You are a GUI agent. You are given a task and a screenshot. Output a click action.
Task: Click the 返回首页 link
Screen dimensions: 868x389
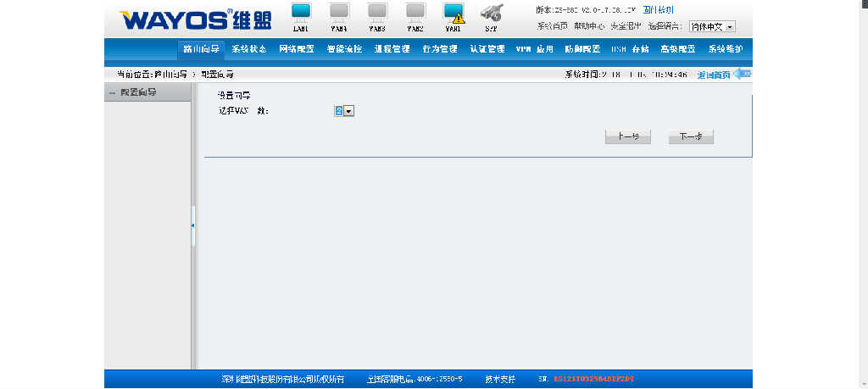[x=714, y=75]
